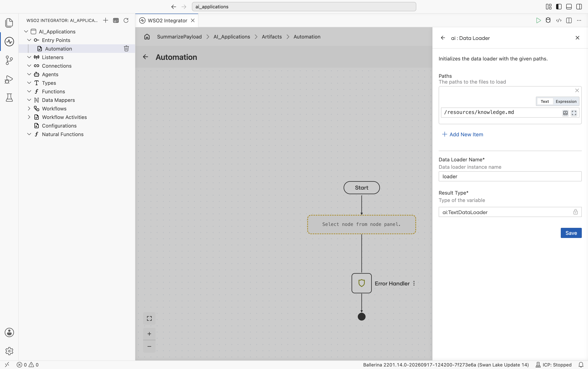Toggle secondary side bar layout

[x=579, y=7]
